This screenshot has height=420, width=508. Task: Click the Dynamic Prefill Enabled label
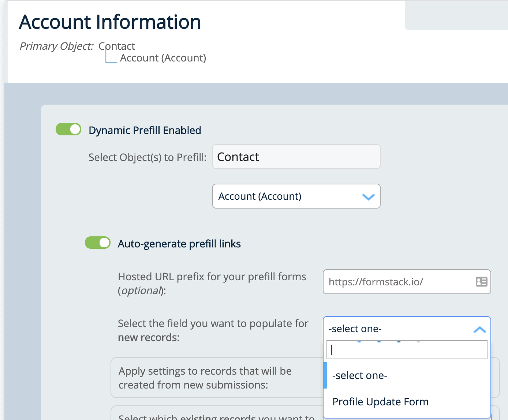pos(145,131)
